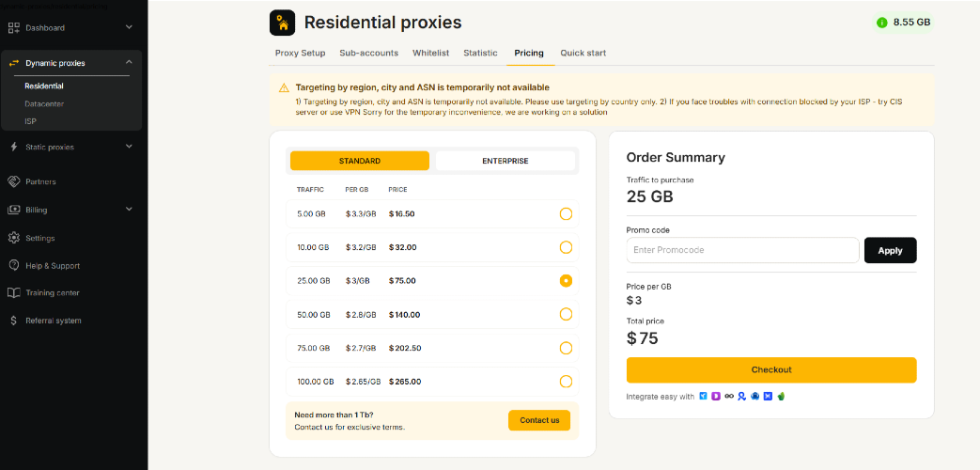Click the Enter Promocode input field
980x470 pixels.
pyautogui.click(x=742, y=250)
